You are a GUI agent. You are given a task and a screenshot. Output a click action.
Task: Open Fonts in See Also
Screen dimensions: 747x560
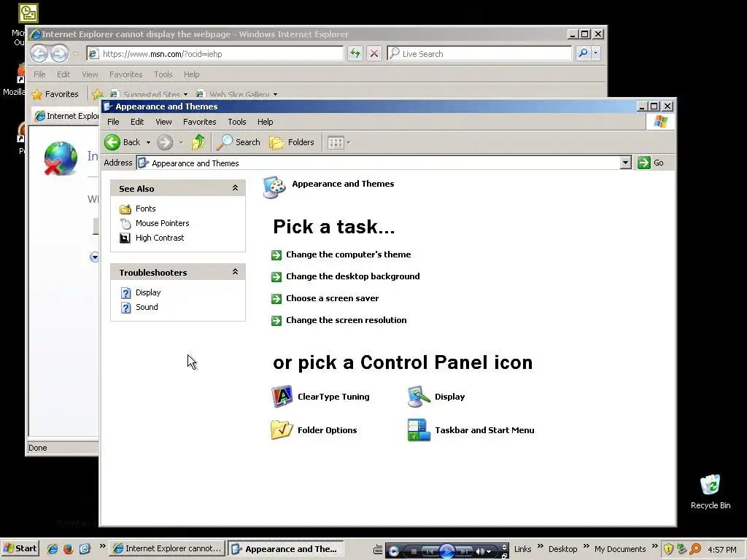pyautogui.click(x=145, y=209)
